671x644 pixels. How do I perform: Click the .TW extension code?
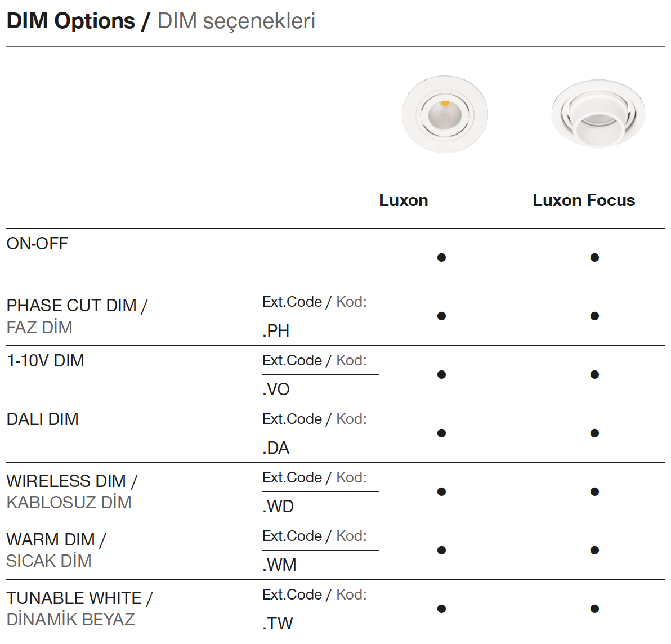278,624
